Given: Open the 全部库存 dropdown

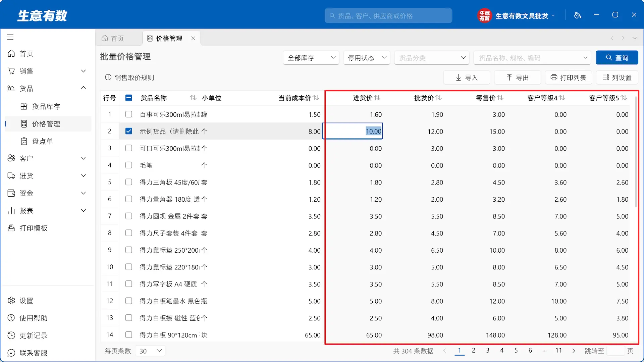Looking at the screenshot, I should coord(311,58).
